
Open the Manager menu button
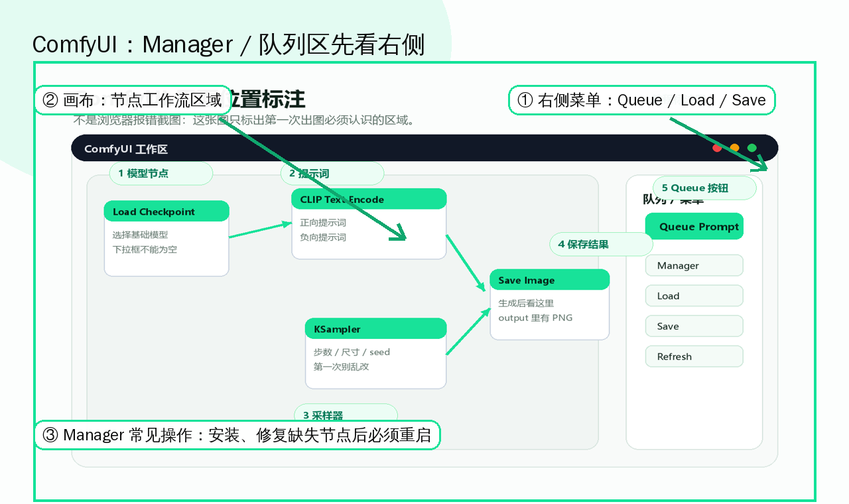click(694, 265)
